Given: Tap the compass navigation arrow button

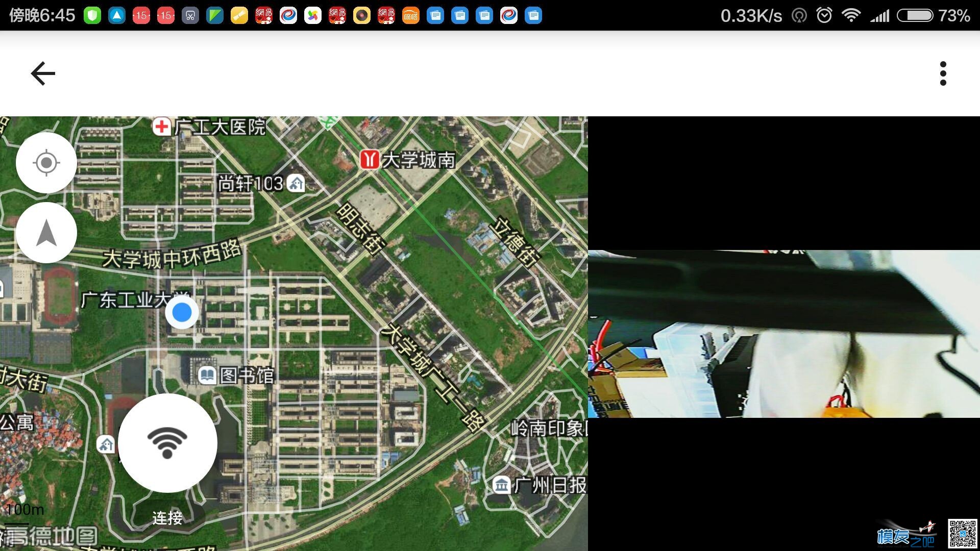Looking at the screenshot, I should click(x=46, y=233).
